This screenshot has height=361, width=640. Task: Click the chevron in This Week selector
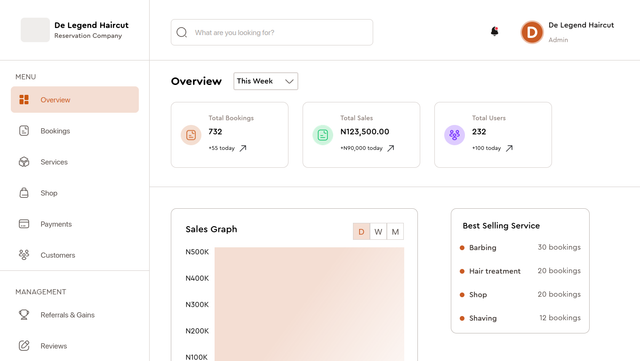tap(289, 81)
